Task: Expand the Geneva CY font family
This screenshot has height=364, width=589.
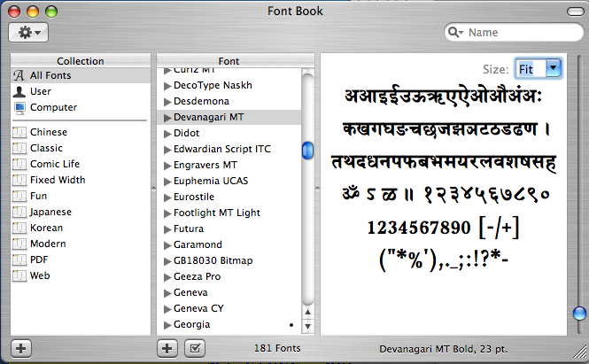Action: pyautogui.click(x=167, y=309)
